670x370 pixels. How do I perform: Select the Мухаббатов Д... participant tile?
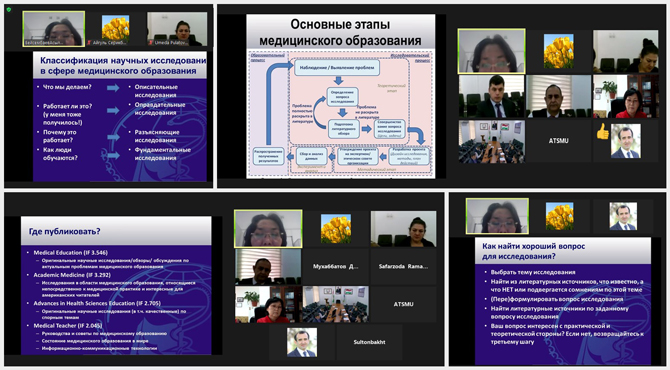coord(335,267)
